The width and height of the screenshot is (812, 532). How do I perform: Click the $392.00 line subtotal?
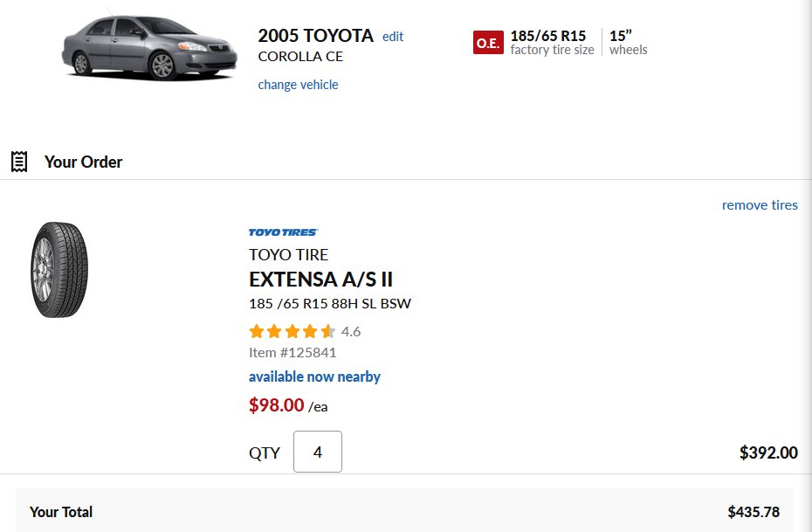coord(768,453)
